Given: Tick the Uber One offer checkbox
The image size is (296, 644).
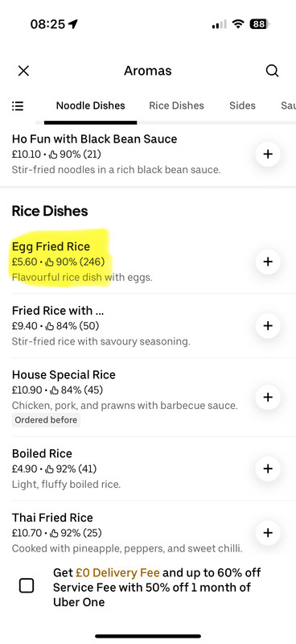Looking at the screenshot, I should point(27,585).
